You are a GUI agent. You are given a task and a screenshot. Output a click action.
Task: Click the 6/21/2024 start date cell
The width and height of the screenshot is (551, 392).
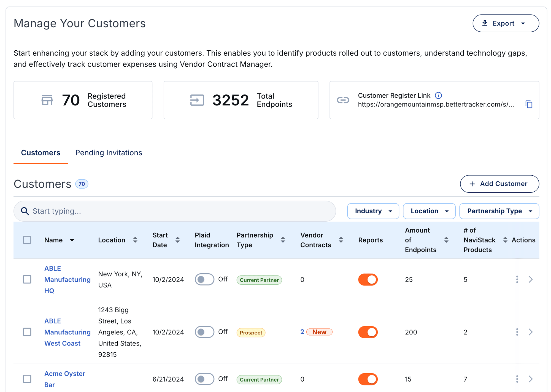tap(168, 379)
